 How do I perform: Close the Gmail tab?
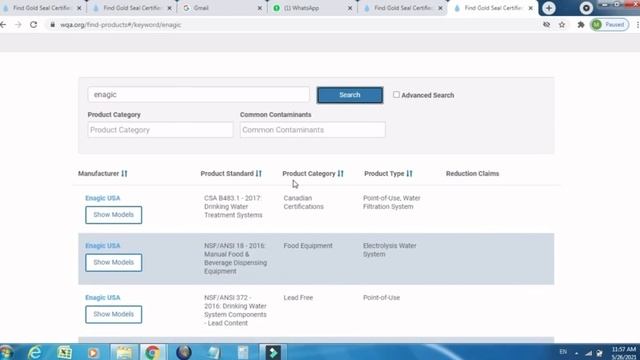tap(260, 8)
